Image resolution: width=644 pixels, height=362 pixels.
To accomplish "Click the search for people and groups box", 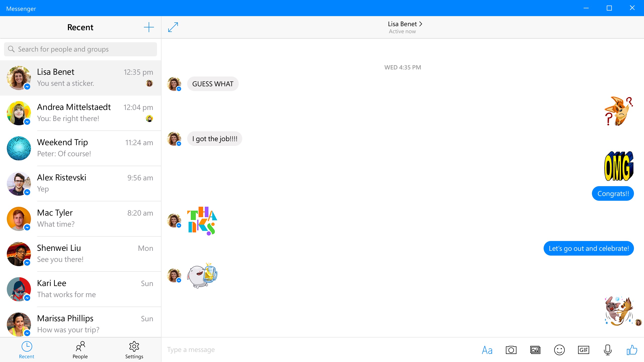I will click(80, 49).
